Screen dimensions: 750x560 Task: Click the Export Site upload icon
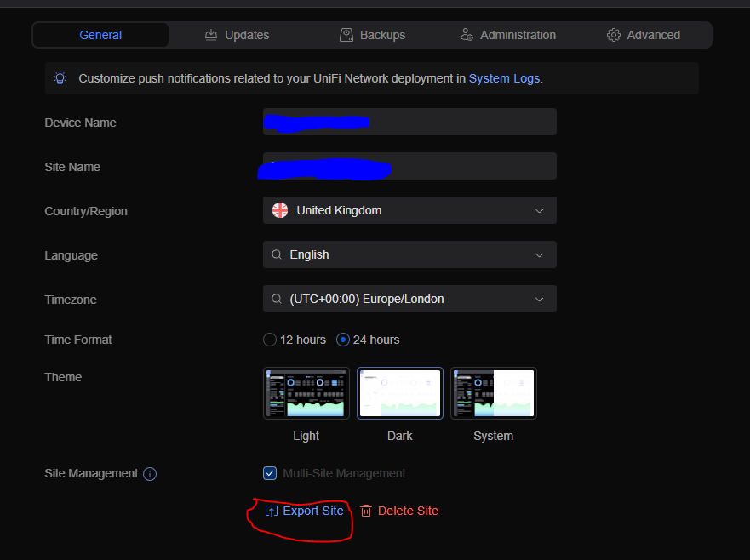tap(272, 511)
